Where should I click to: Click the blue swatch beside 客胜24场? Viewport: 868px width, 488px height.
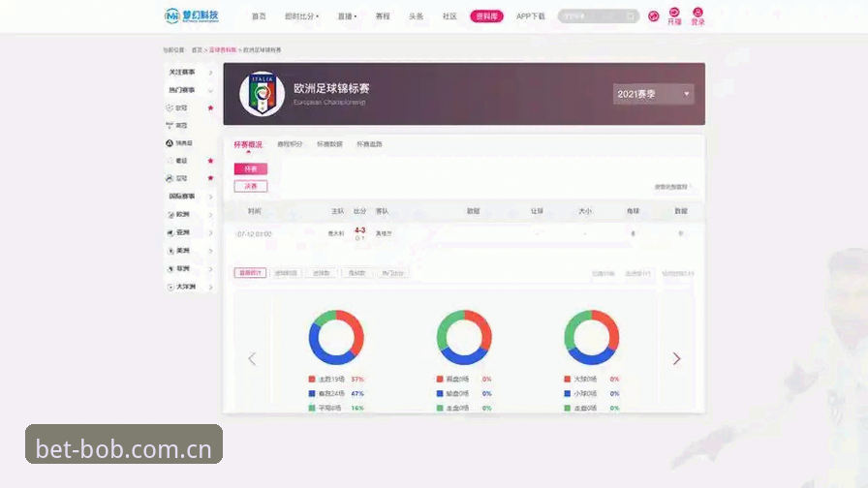click(x=312, y=393)
